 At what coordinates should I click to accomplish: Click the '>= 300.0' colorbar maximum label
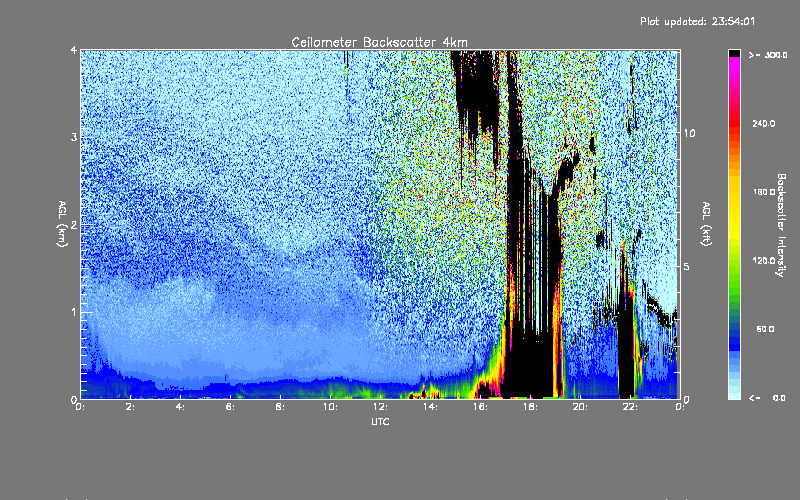(768, 55)
